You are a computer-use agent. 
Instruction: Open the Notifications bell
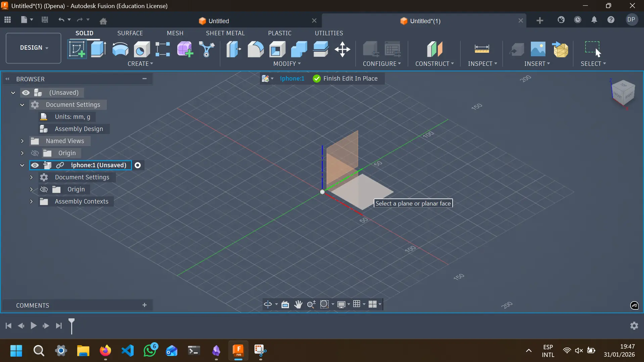[594, 20]
